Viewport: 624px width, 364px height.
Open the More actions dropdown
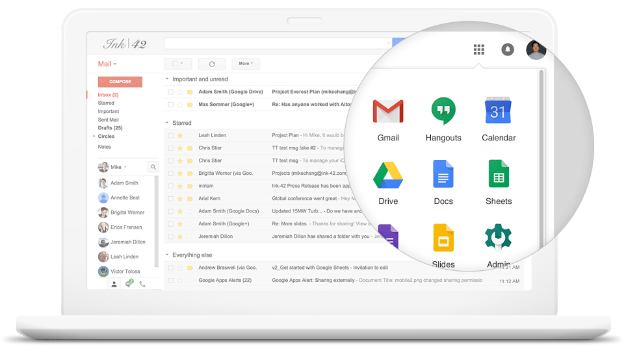pos(245,64)
